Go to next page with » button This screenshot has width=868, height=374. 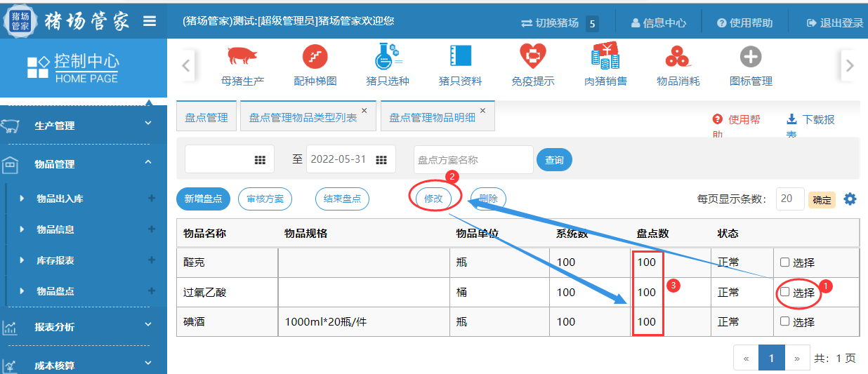pyautogui.click(x=797, y=358)
